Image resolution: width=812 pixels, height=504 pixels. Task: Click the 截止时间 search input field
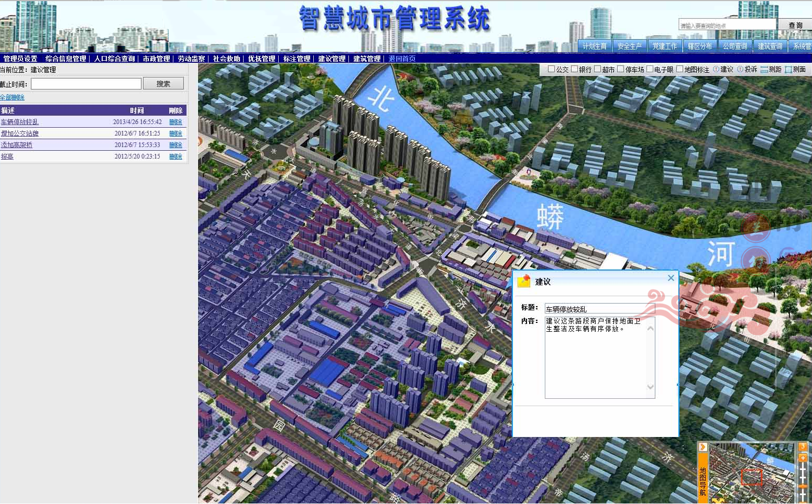click(x=85, y=83)
